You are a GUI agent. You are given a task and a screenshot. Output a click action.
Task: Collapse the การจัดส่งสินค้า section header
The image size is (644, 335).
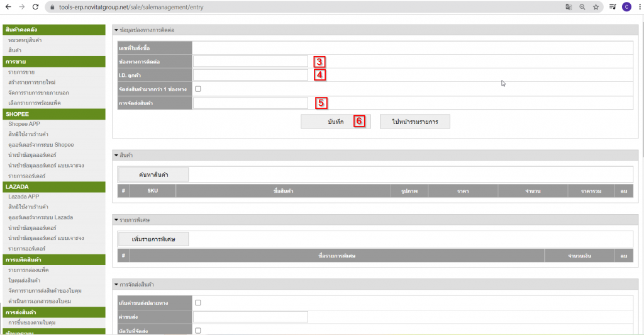(x=116, y=284)
